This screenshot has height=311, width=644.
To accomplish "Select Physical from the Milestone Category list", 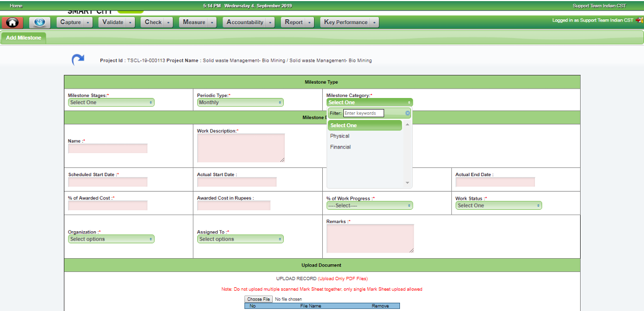I will [340, 136].
